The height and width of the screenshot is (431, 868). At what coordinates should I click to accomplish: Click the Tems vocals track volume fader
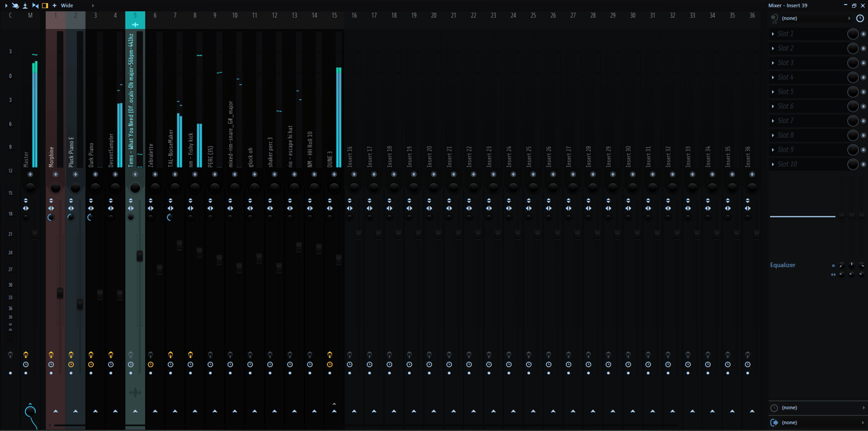[139, 255]
